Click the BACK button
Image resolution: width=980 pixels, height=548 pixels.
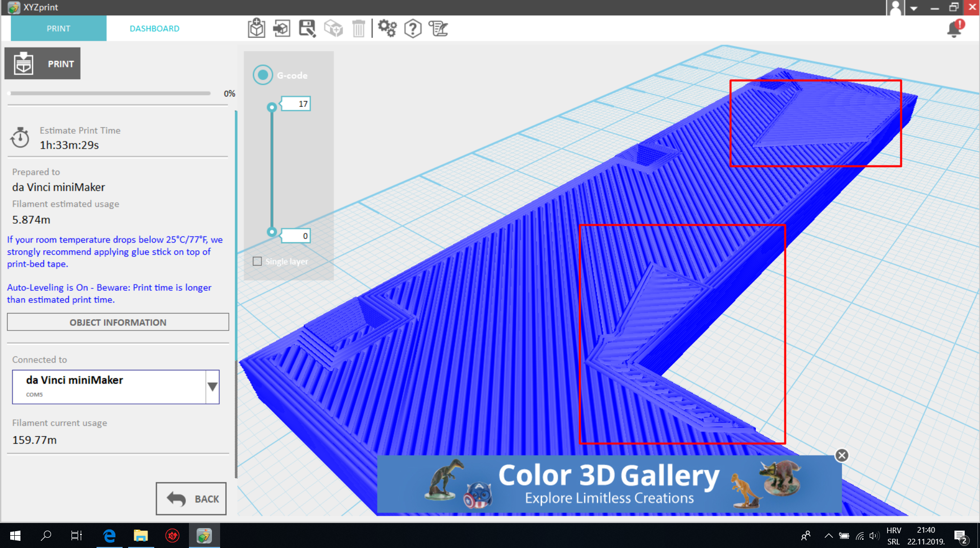click(x=191, y=498)
